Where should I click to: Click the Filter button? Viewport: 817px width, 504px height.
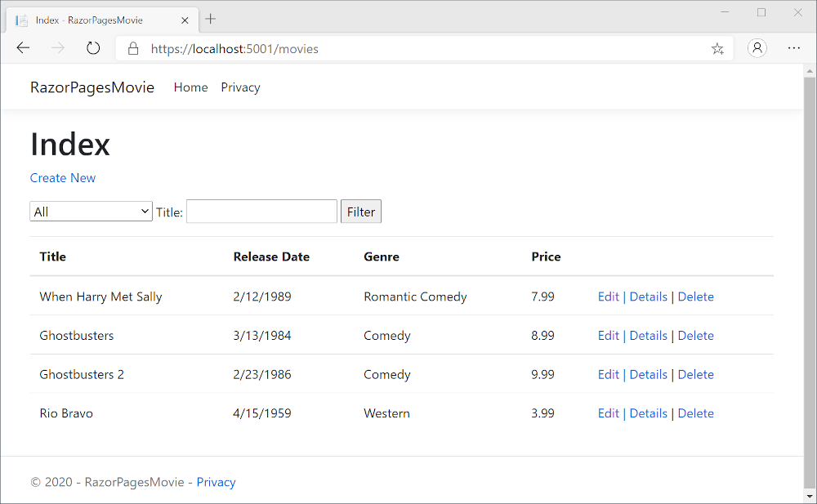click(x=360, y=211)
